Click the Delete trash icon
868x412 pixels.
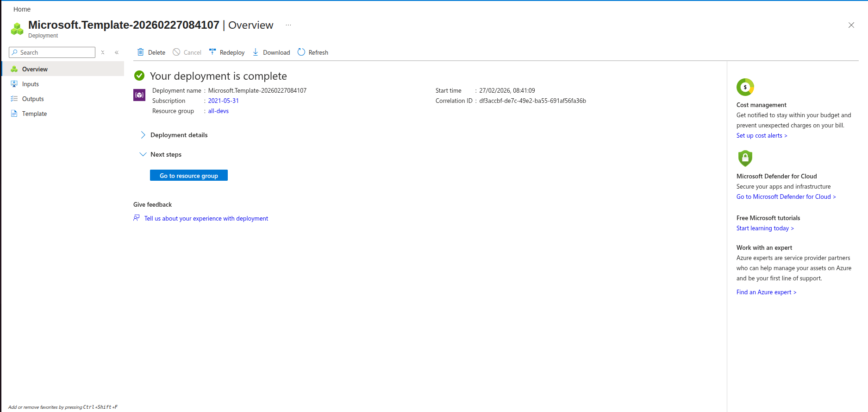coord(141,52)
